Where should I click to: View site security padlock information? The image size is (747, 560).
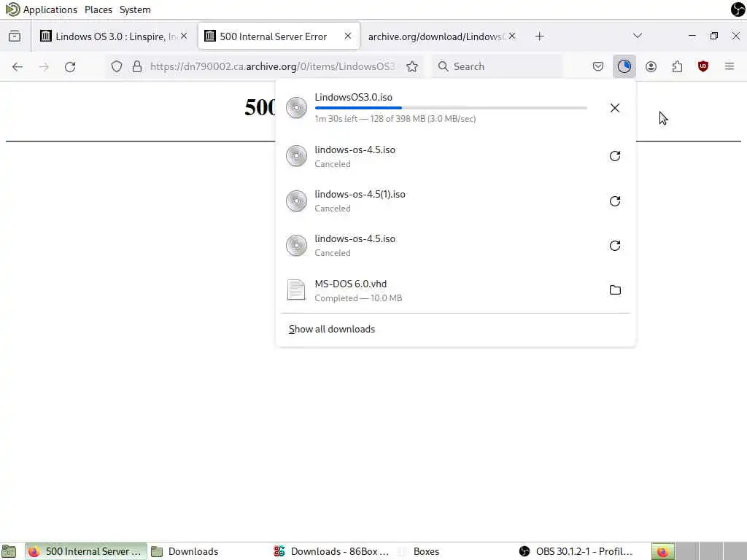pos(136,66)
